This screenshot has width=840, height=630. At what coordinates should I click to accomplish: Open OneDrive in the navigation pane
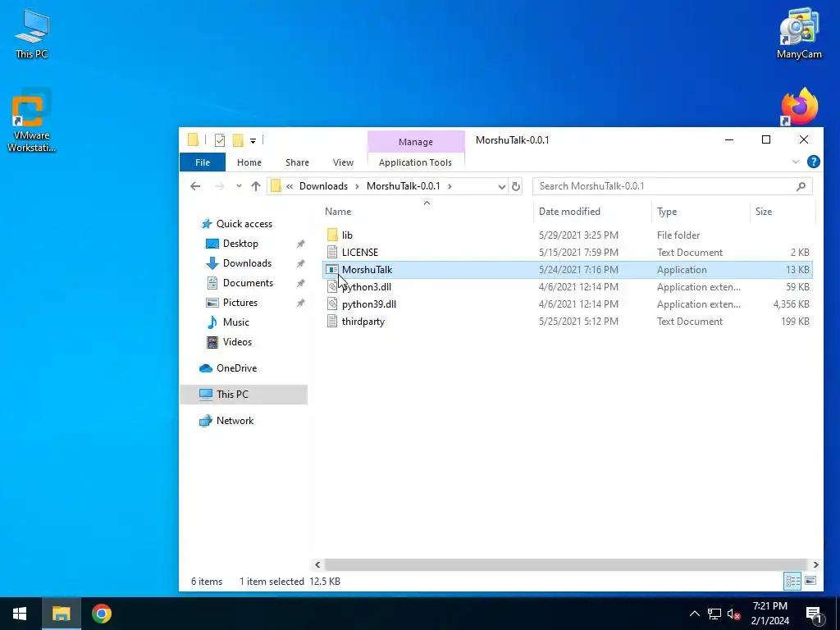point(236,368)
